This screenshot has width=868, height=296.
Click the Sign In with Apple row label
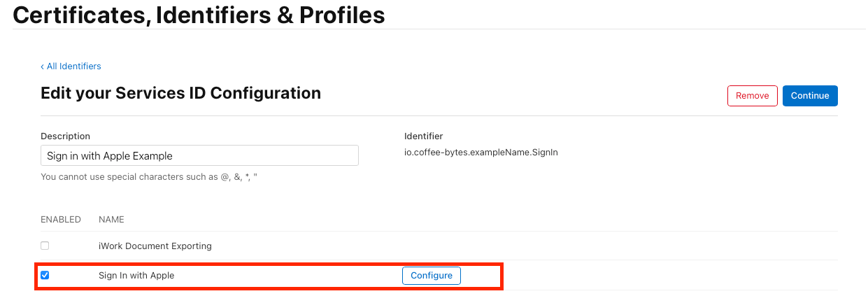tap(136, 276)
